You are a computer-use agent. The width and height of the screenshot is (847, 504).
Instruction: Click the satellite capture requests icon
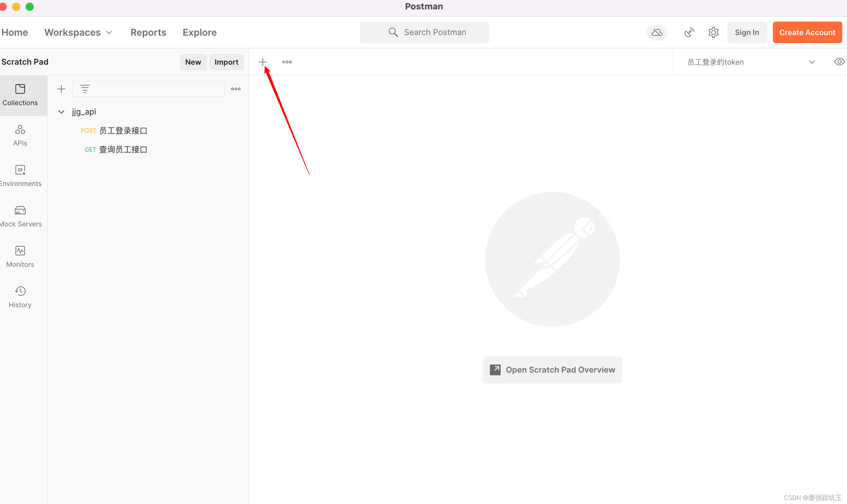coord(689,32)
